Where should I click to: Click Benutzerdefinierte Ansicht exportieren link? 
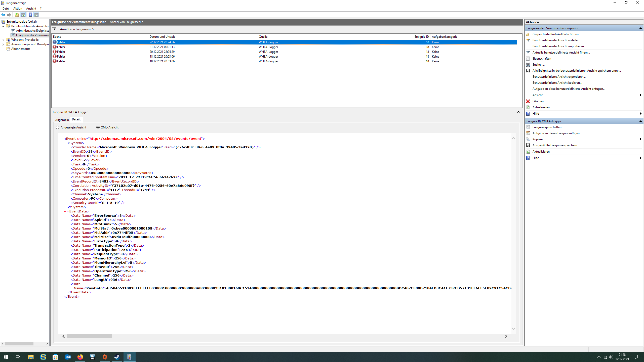tap(559, 77)
